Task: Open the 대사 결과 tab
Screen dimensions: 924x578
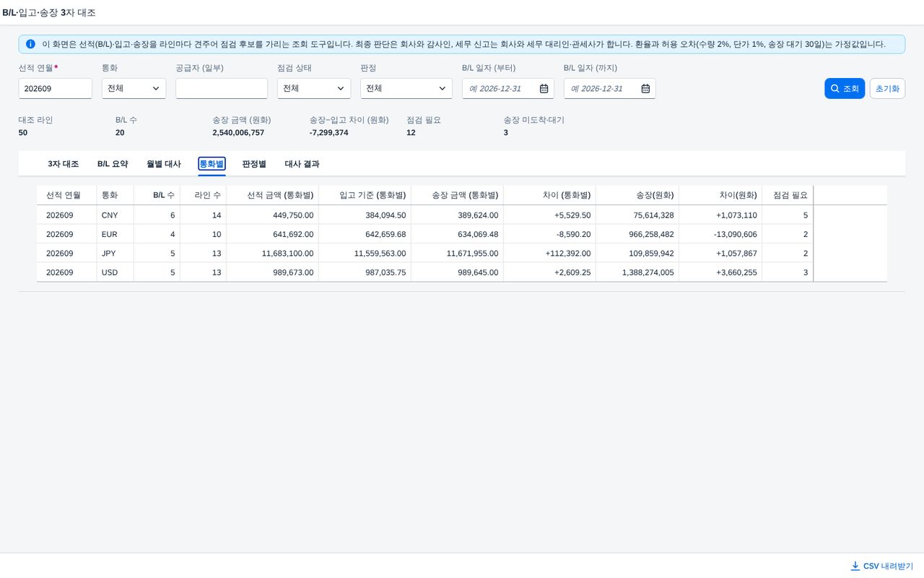Action: point(302,164)
